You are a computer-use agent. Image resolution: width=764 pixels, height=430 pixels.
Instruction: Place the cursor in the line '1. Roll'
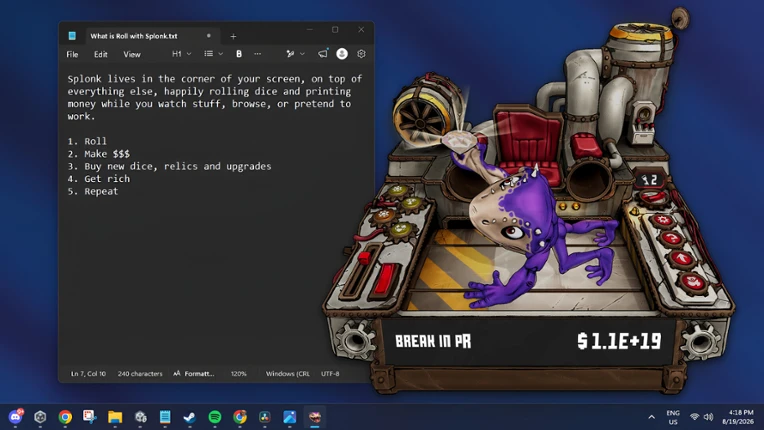87,141
